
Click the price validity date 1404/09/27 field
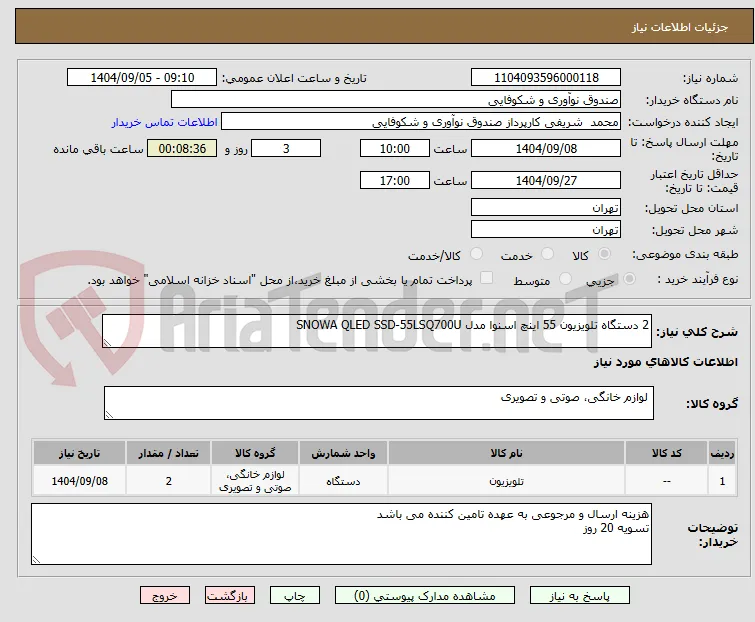point(546,181)
